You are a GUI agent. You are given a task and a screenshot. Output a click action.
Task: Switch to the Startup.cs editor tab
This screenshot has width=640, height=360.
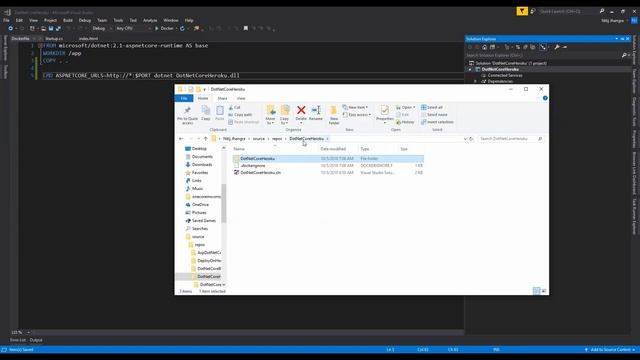[54, 38]
